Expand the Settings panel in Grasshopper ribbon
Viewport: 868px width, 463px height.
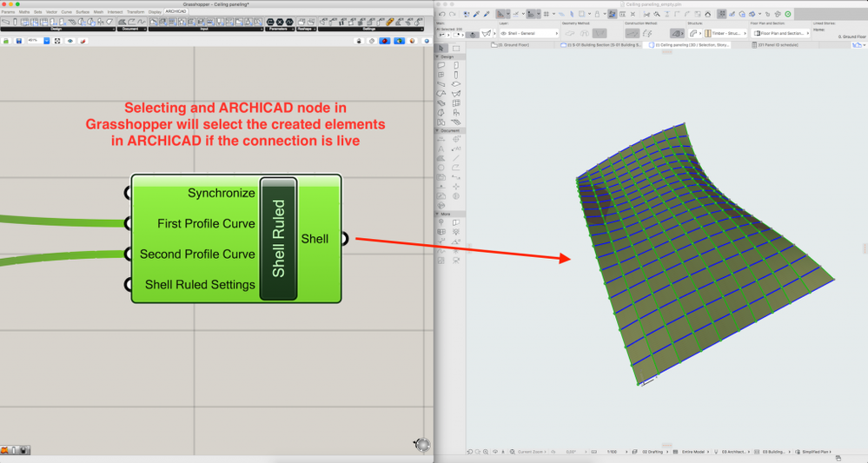point(371,29)
